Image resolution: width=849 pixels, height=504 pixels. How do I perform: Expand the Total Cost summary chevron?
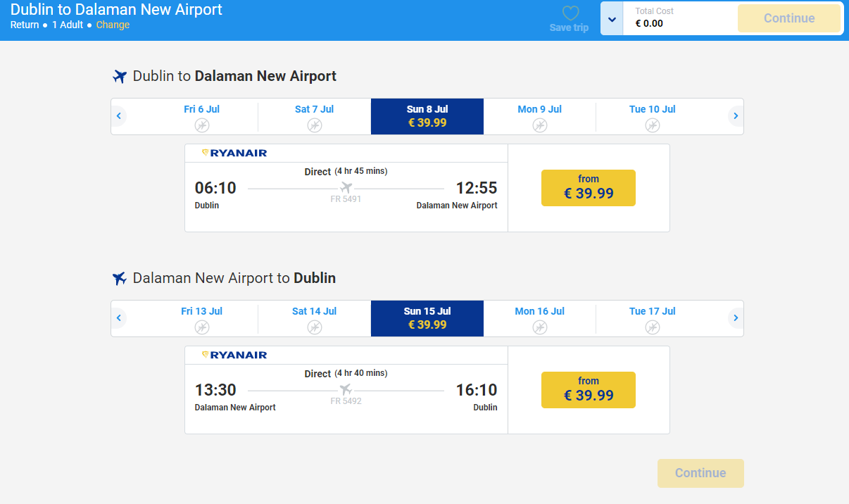click(x=610, y=18)
